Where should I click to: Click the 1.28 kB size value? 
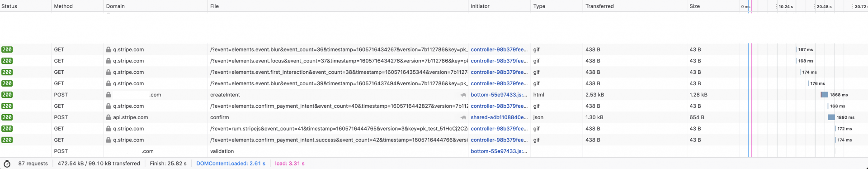(698, 95)
